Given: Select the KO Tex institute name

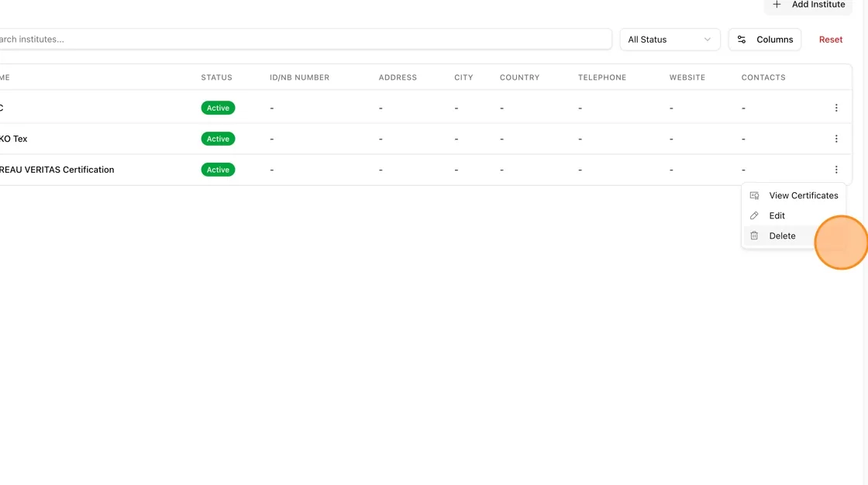Looking at the screenshot, I should (x=13, y=139).
